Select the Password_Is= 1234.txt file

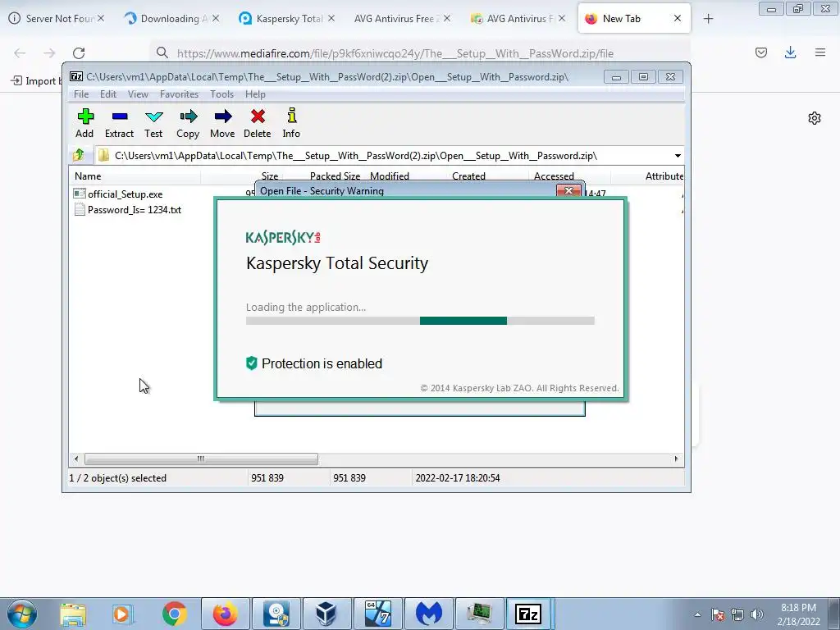134,210
